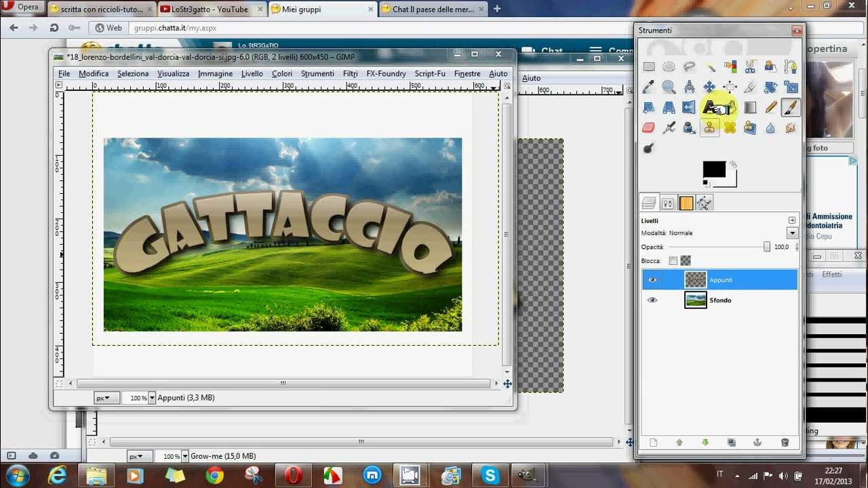868x488 pixels.
Task: Switch to the Paths dockable tab
Action: pyautogui.click(x=704, y=203)
